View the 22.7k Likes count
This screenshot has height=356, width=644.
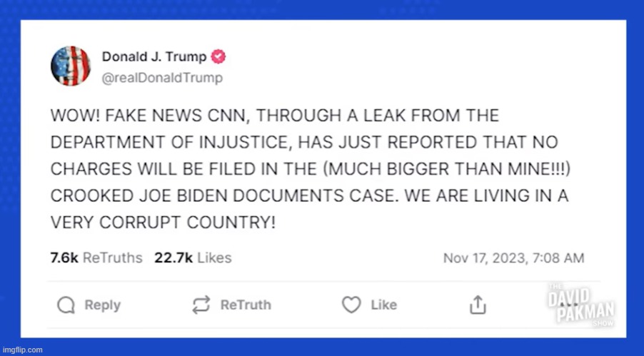click(x=193, y=258)
